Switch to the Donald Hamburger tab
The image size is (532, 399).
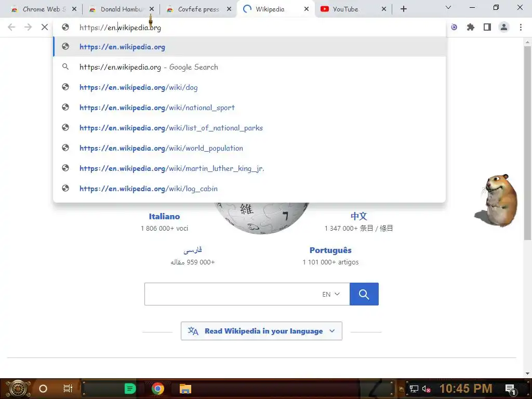[x=121, y=9]
